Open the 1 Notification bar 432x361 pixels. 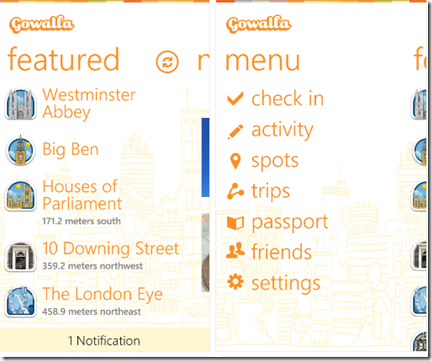(x=104, y=340)
